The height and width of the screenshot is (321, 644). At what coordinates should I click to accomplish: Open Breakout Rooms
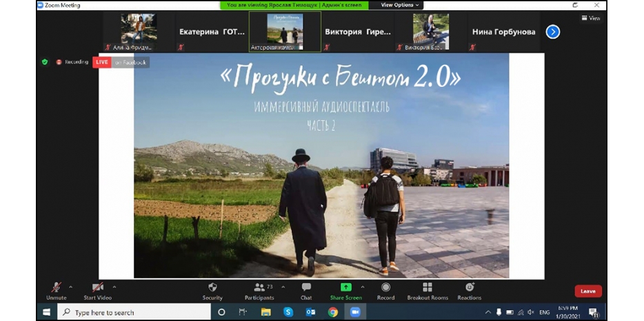(x=427, y=291)
